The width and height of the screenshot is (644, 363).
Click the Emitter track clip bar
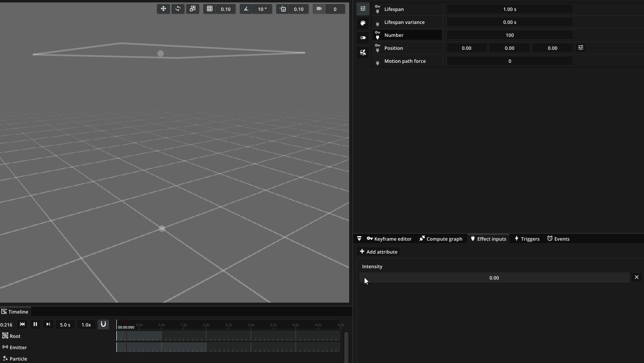(x=161, y=347)
